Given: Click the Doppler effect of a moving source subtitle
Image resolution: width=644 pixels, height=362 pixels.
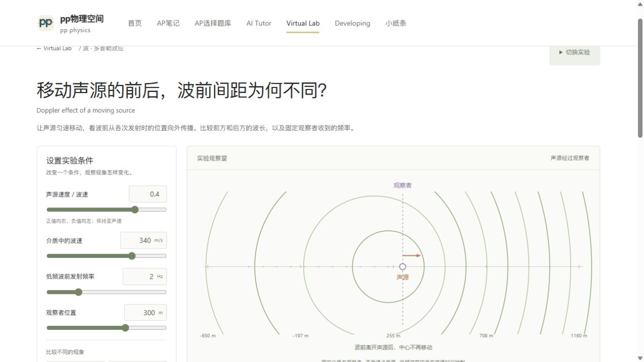Looking at the screenshot, I should 86,110.
